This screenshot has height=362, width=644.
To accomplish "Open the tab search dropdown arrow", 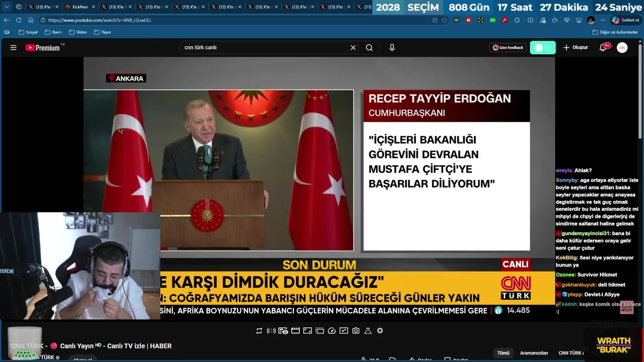I will pos(7,7).
